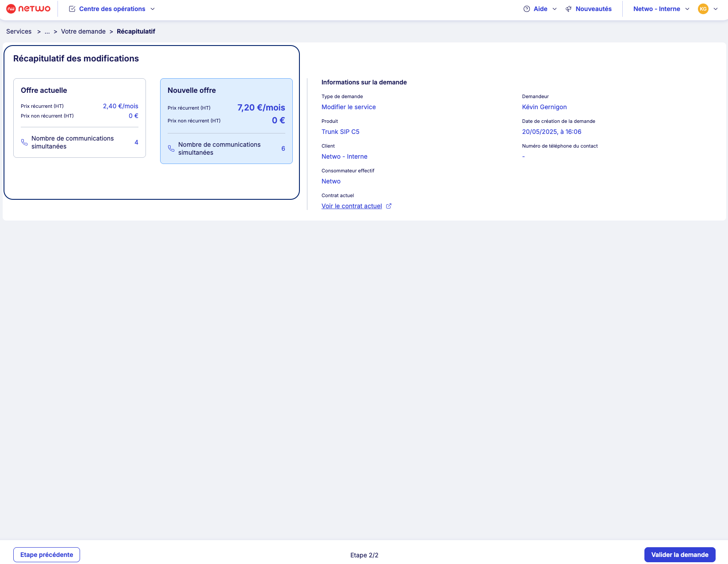
Task: Click Kévin Gernigon requester name
Action: pos(544,107)
